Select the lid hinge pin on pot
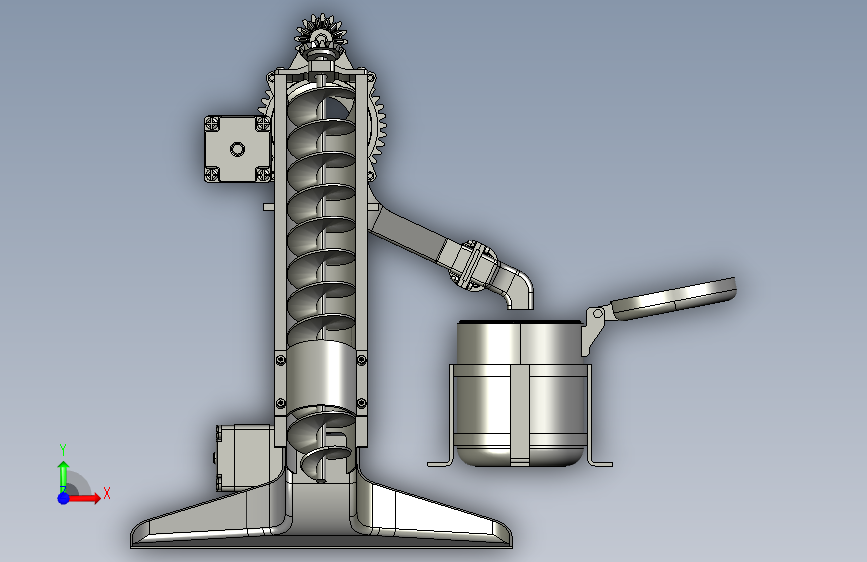 [x=597, y=314]
